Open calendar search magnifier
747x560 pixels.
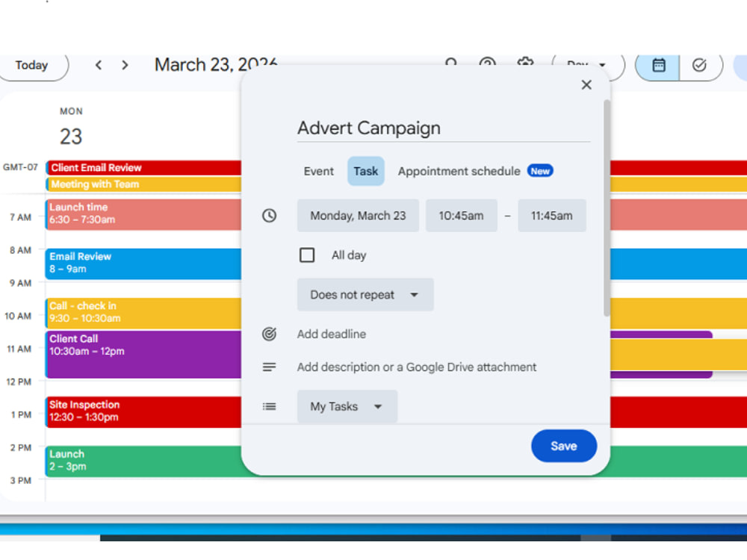click(x=450, y=63)
